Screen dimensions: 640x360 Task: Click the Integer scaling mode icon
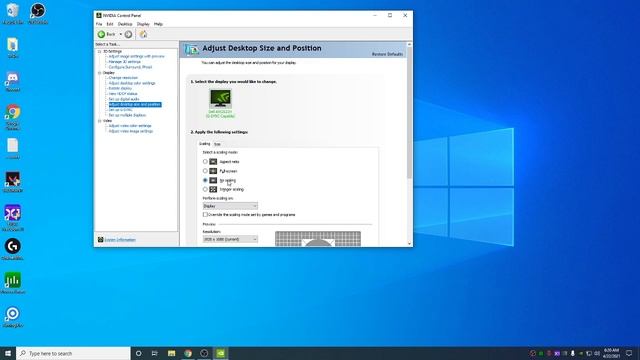pos(213,189)
